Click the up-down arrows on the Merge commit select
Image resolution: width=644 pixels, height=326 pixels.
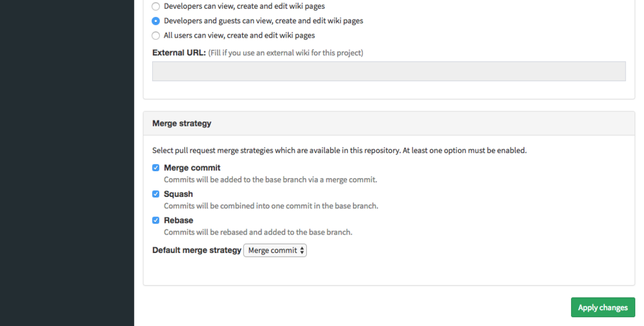point(303,250)
